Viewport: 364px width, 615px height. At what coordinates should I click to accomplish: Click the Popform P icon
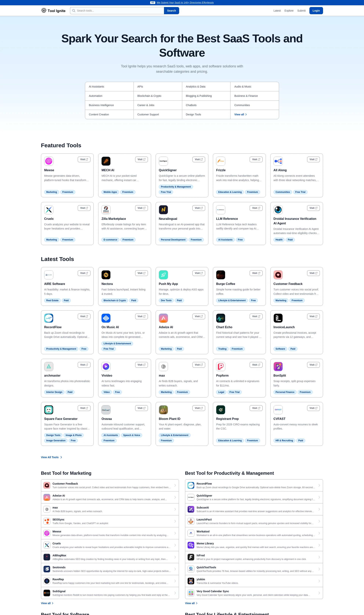click(x=220, y=367)
